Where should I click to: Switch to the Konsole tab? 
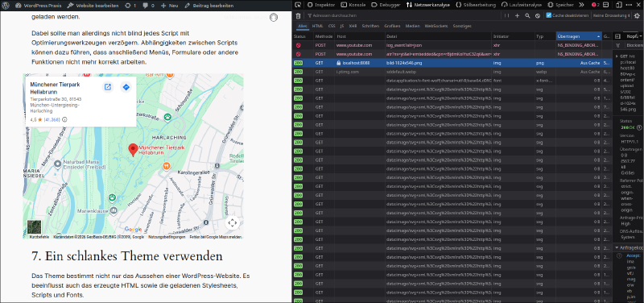[x=353, y=6]
